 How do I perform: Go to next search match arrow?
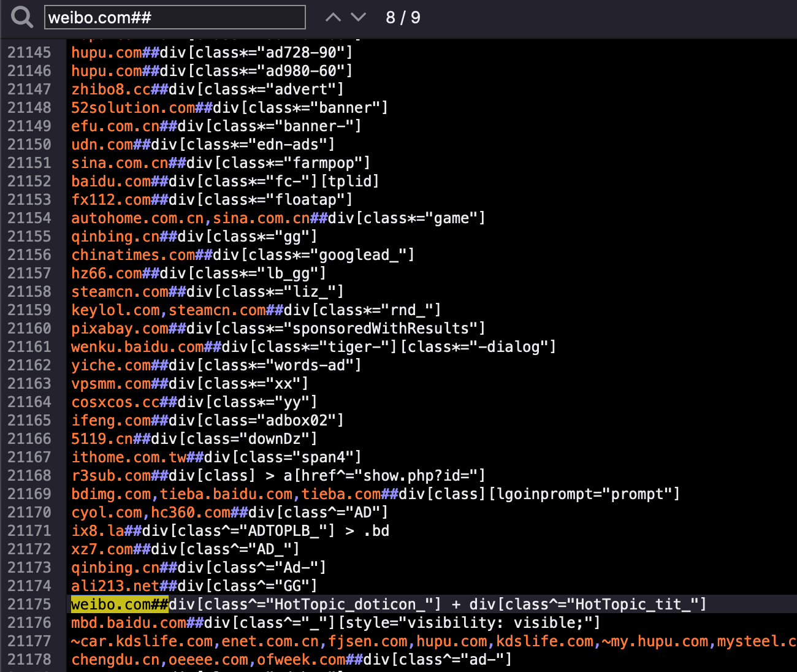tap(359, 17)
